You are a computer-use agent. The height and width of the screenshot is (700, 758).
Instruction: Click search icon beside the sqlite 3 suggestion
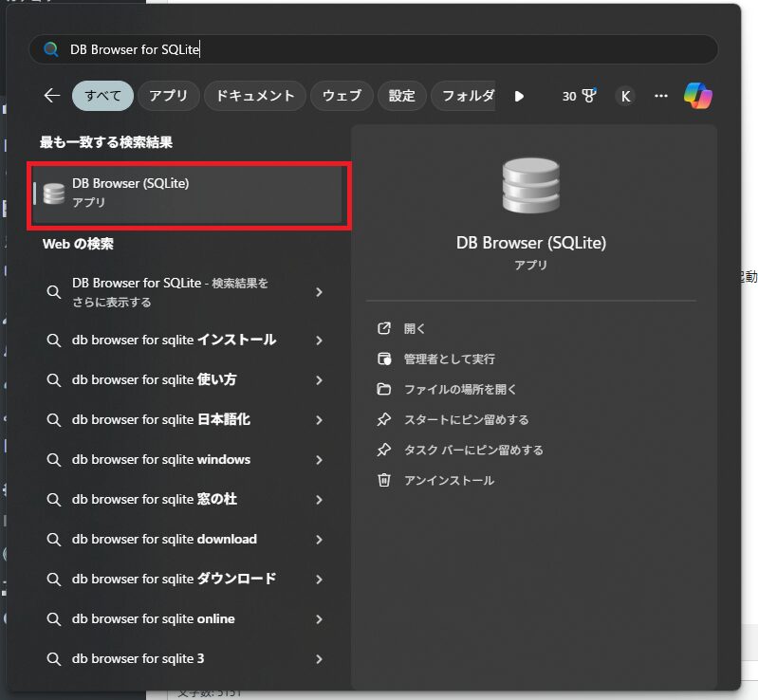54,659
